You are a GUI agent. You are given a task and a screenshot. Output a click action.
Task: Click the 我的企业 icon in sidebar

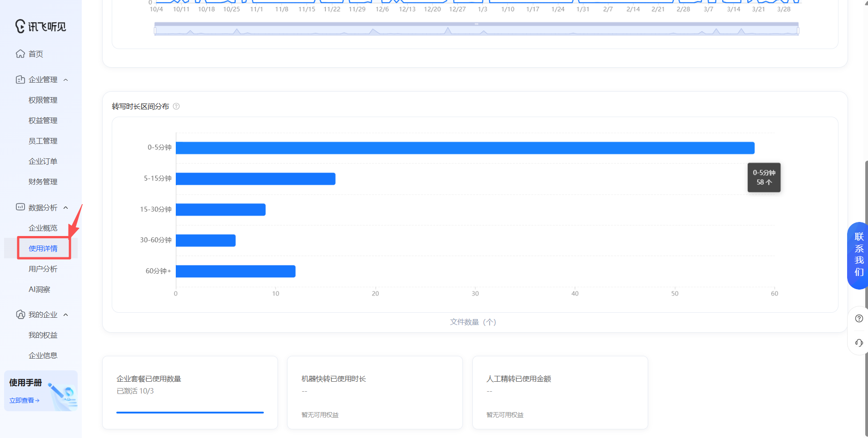point(20,315)
